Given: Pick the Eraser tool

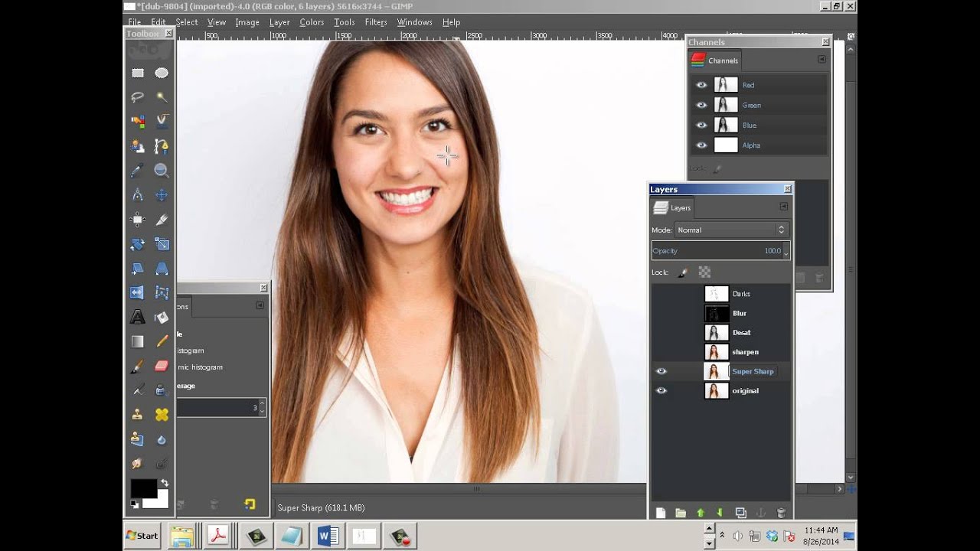Looking at the screenshot, I should [x=162, y=367].
